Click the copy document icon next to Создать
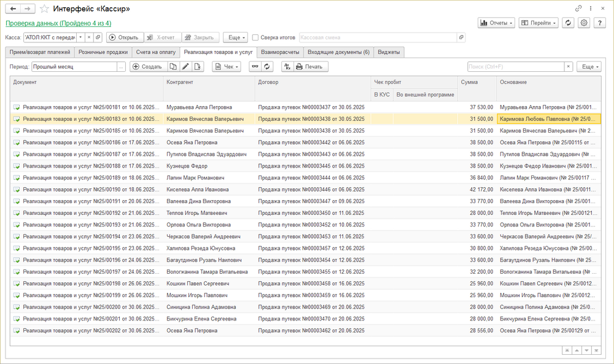The height and width of the screenshot is (364, 614). coord(173,66)
